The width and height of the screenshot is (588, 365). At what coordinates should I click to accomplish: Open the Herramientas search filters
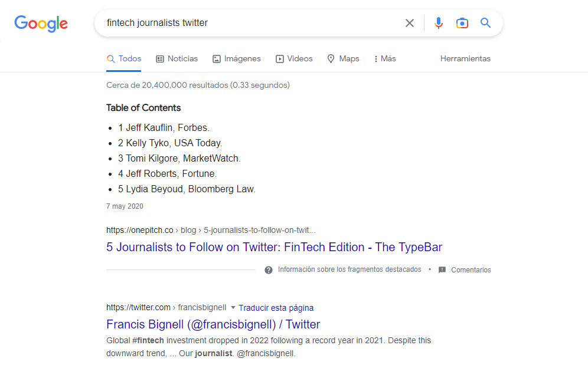pyautogui.click(x=465, y=58)
